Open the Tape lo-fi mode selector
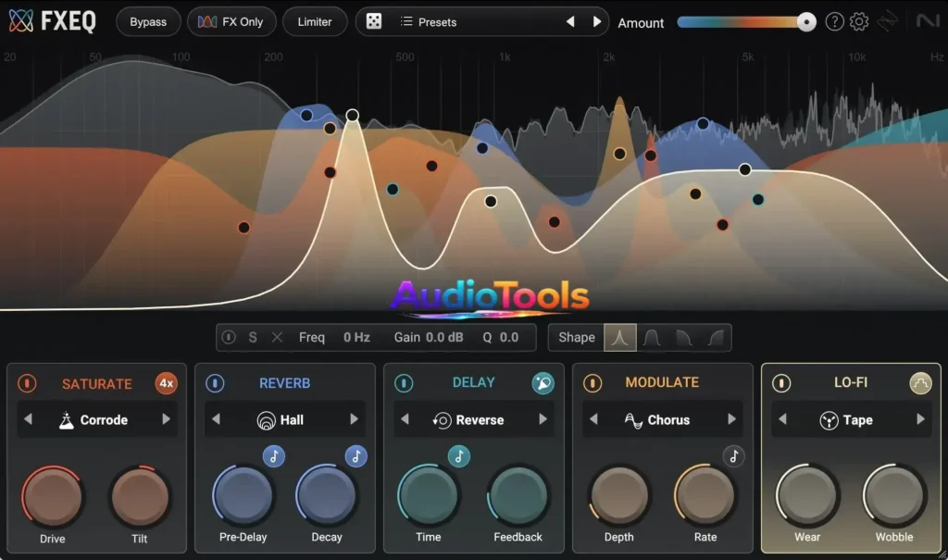This screenshot has height=560, width=948. point(850,419)
